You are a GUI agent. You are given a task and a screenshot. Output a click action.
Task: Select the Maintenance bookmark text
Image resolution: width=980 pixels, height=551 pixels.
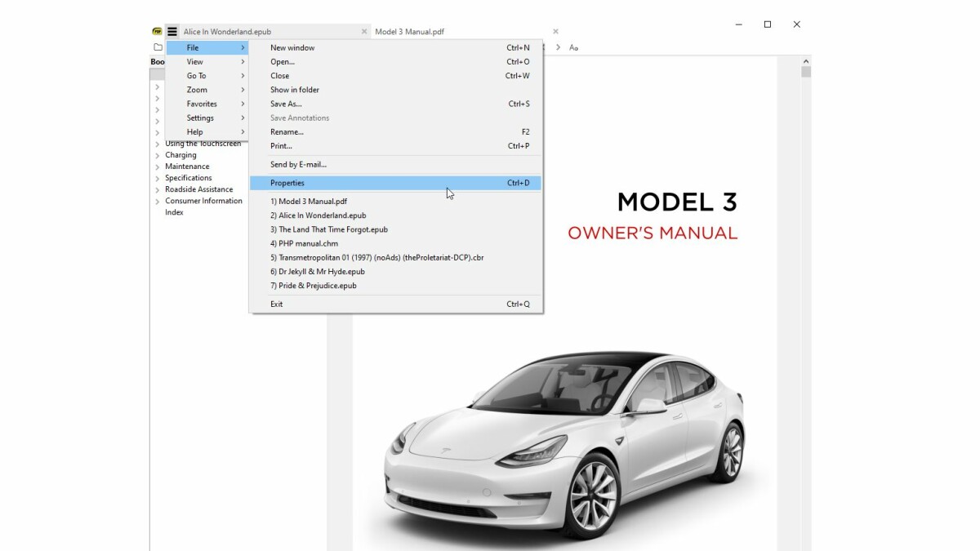click(187, 167)
